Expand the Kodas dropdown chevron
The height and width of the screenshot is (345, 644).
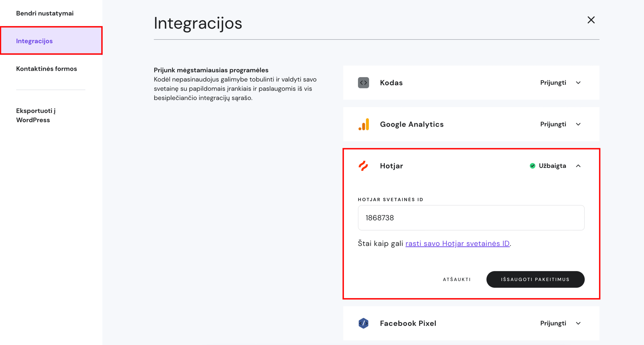pyautogui.click(x=578, y=83)
